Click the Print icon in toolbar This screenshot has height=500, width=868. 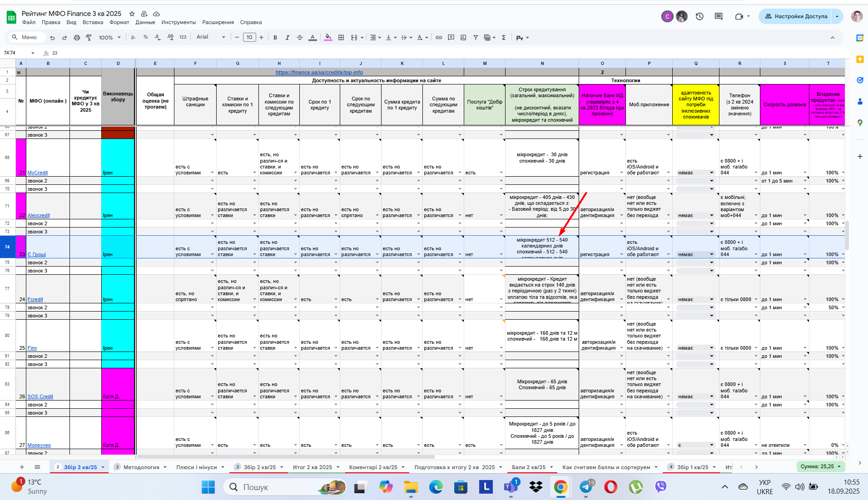point(77,38)
